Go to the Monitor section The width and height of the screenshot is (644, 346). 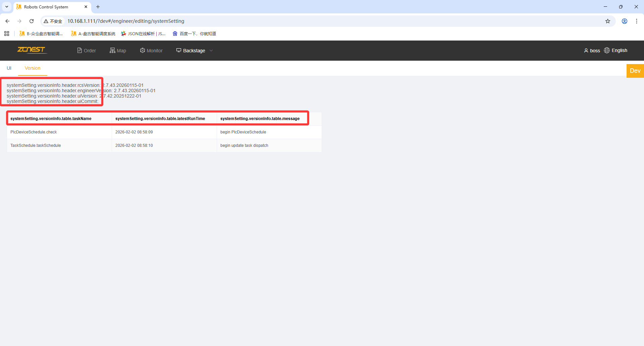(151, 51)
